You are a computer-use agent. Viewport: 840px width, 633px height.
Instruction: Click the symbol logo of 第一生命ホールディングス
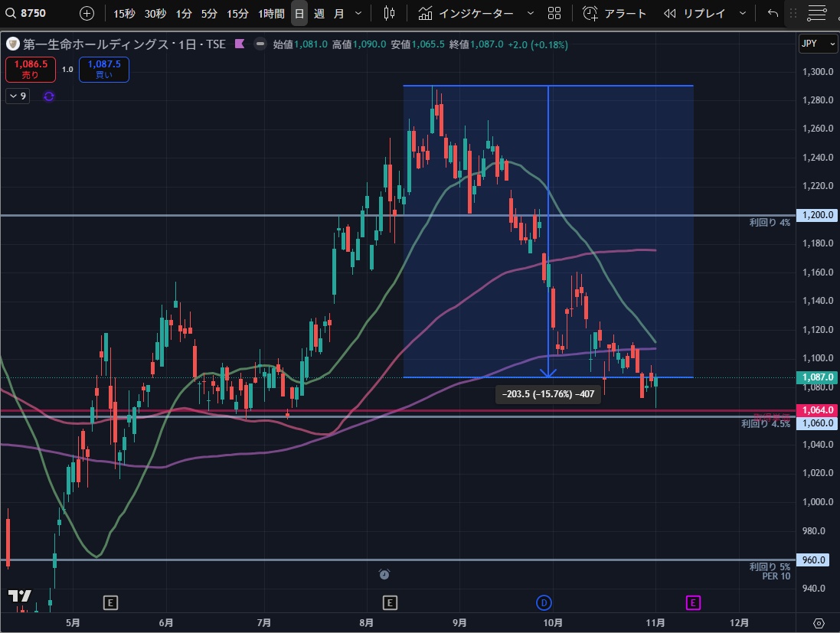click(13, 44)
